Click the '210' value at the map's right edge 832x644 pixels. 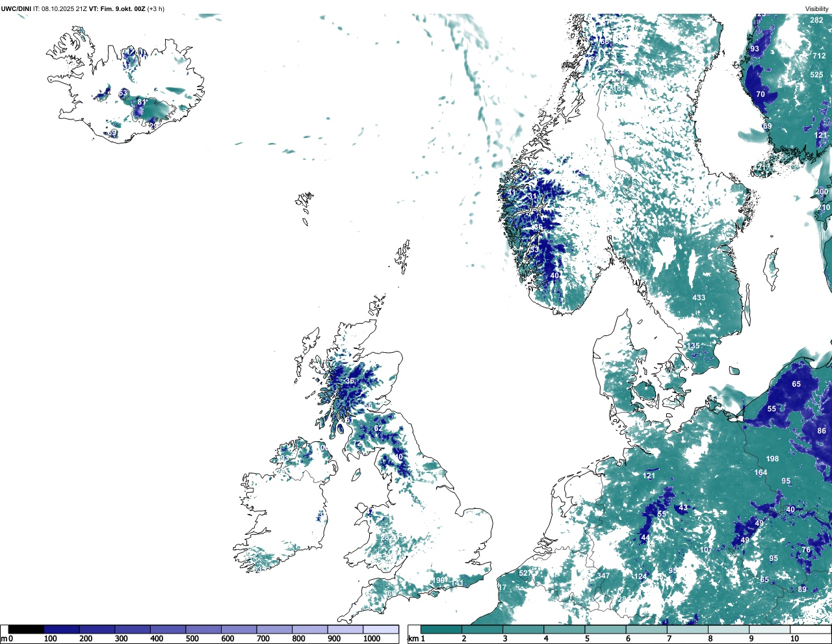(x=824, y=208)
